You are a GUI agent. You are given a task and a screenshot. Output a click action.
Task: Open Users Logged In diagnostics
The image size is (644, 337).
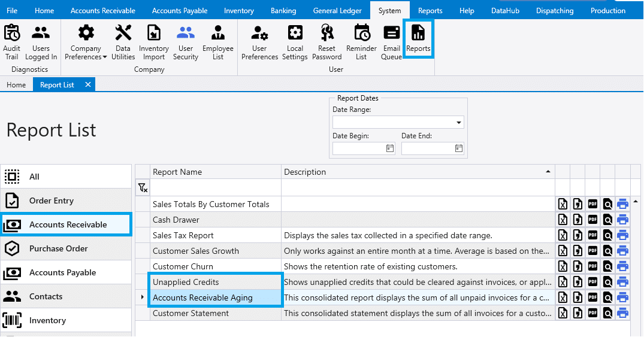(x=41, y=42)
